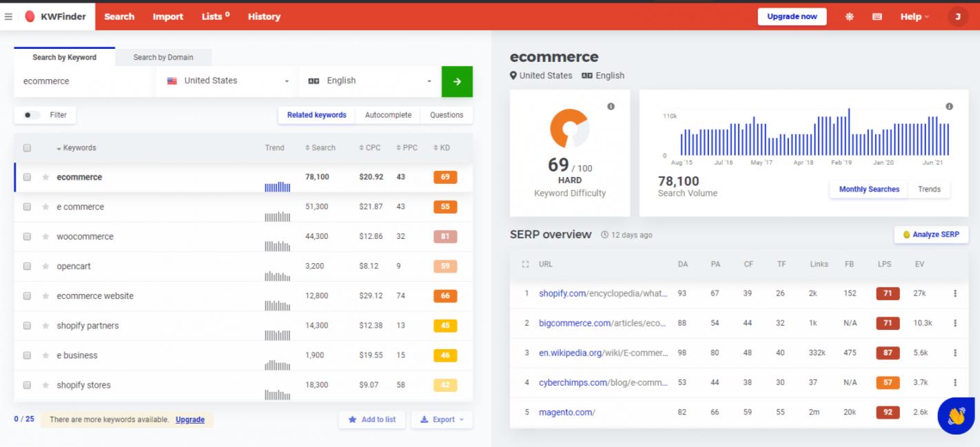Click the theme switch sun icon
Screen dimensions: 980x447
click(849, 17)
